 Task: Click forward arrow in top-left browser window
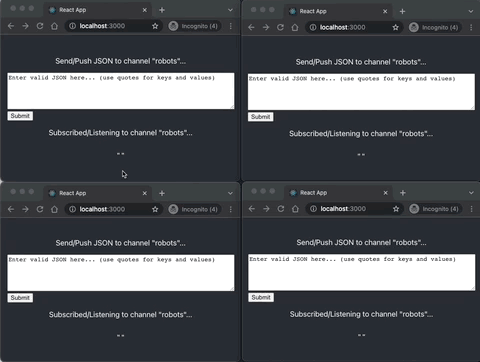[x=25, y=26]
